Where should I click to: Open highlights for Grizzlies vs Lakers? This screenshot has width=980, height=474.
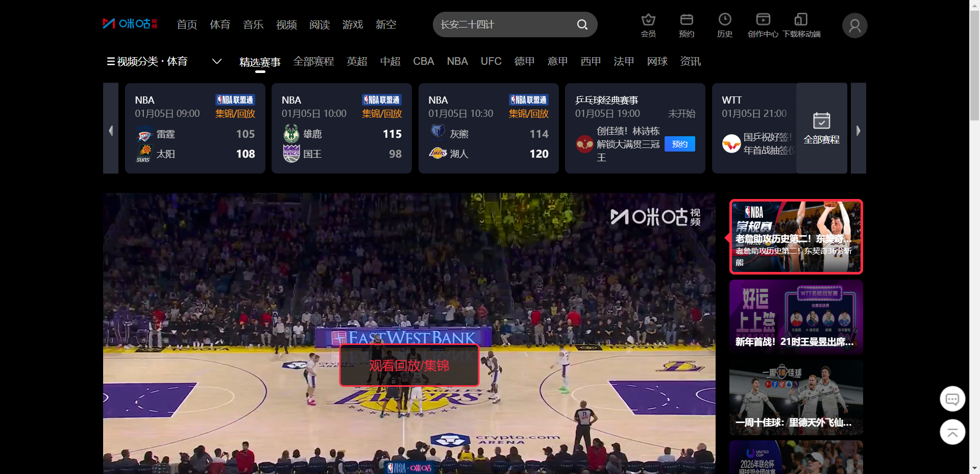pyautogui.click(x=528, y=114)
